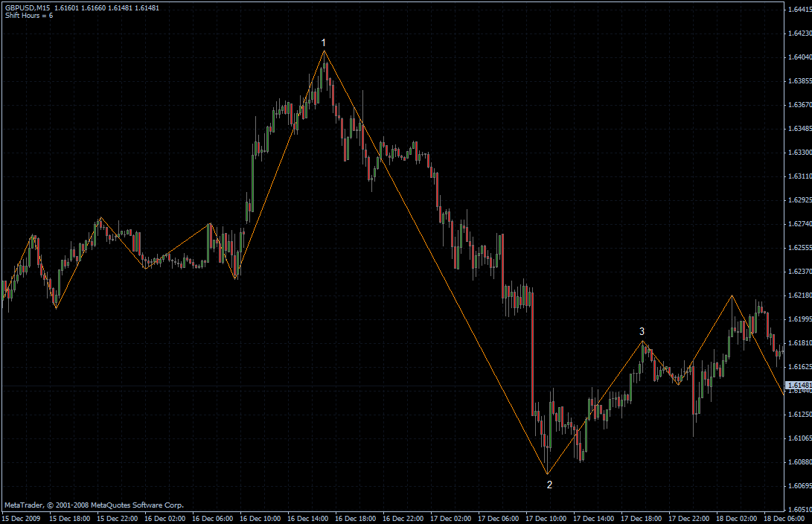The height and width of the screenshot is (524, 812).
Task: Select wave label 3 on the zigzag
Action: tap(642, 331)
